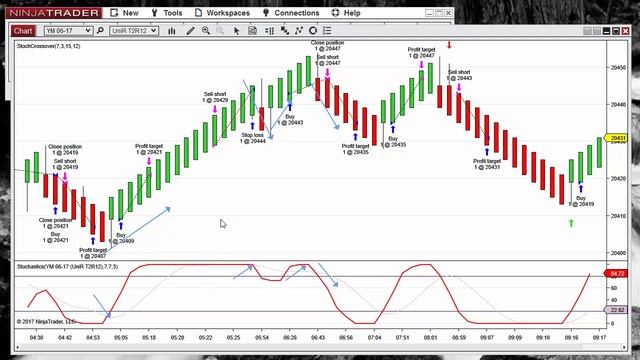Click the instrument search magnifier icon

pyautogui.click(x=100, y=31)
